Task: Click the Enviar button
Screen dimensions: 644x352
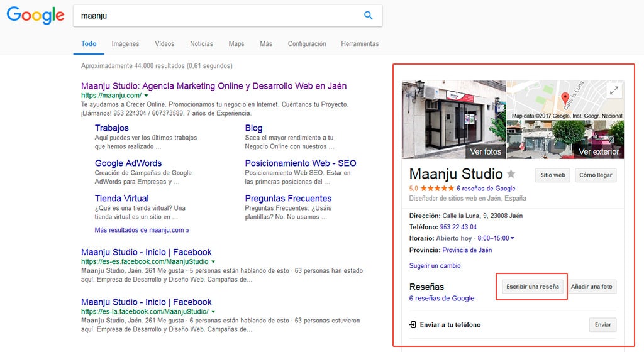Action: [x=603, y=324]
